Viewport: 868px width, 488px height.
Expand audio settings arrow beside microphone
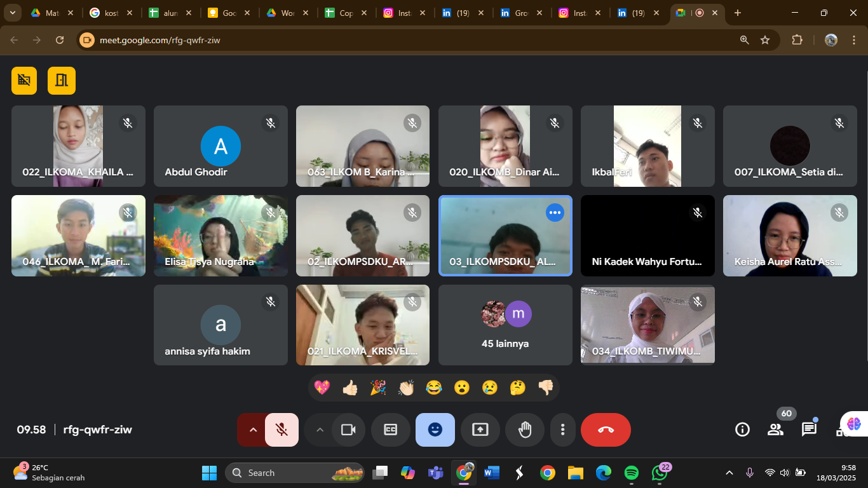coord(253,430)
